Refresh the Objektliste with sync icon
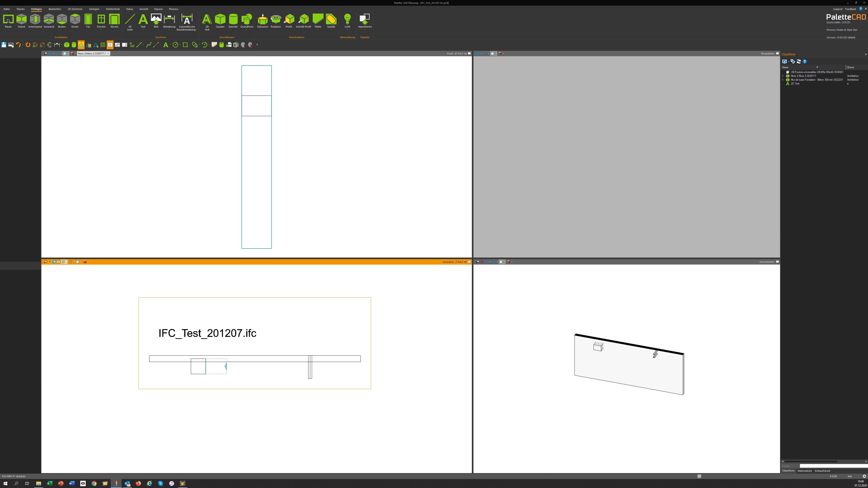 point(799,61)
